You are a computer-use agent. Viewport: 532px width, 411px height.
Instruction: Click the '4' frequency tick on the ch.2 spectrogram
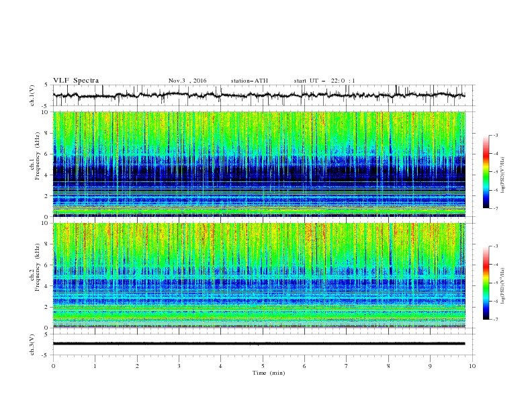click(x=47, y=286)
